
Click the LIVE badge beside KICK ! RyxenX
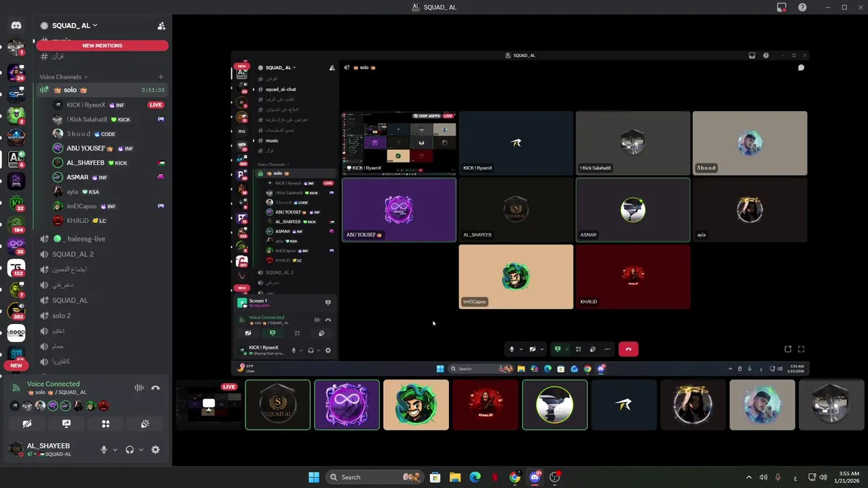click(x=156, y=105)
